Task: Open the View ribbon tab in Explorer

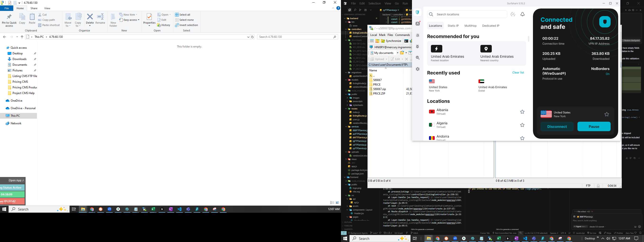Action: [x=47, y=8]
